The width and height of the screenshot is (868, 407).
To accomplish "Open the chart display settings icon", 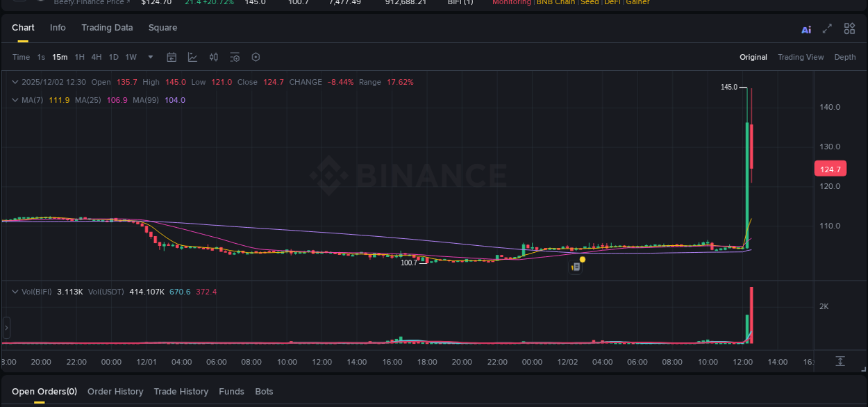I will tap(234, 57).
